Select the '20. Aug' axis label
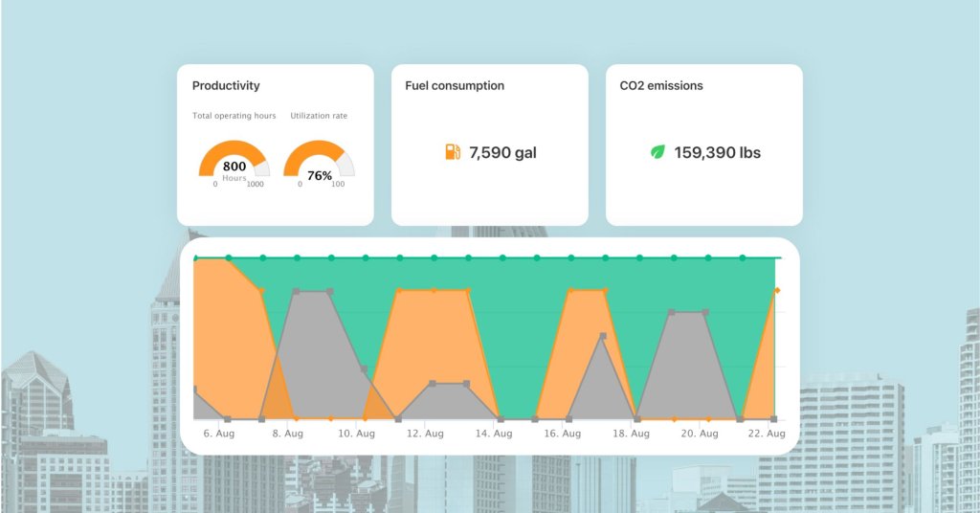The width and height of the screenshot is (980, 513). pyautogui.click(x=699, y=434)
